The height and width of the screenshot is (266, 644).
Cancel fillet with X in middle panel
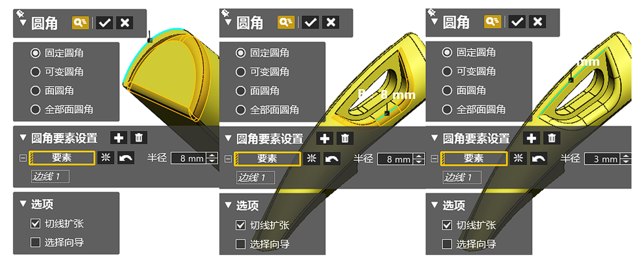pos(330,22)
